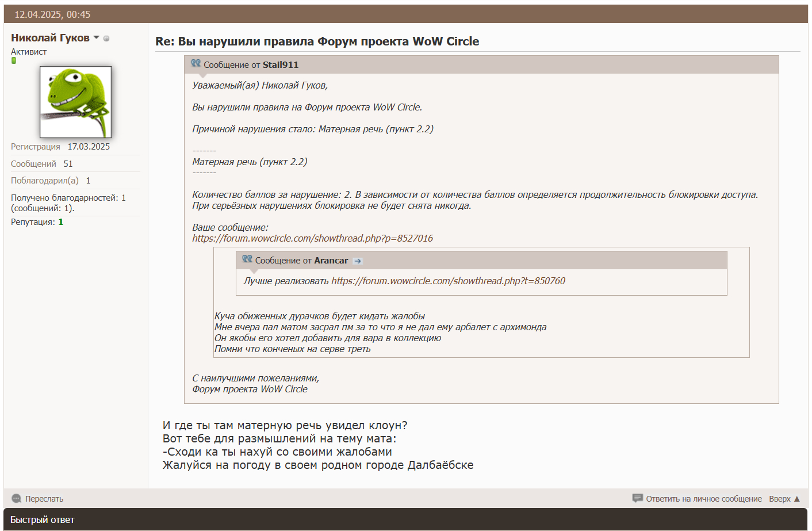
Task: Expand the Быстрый ответ panel header
Action: click(x=43, y=519)
